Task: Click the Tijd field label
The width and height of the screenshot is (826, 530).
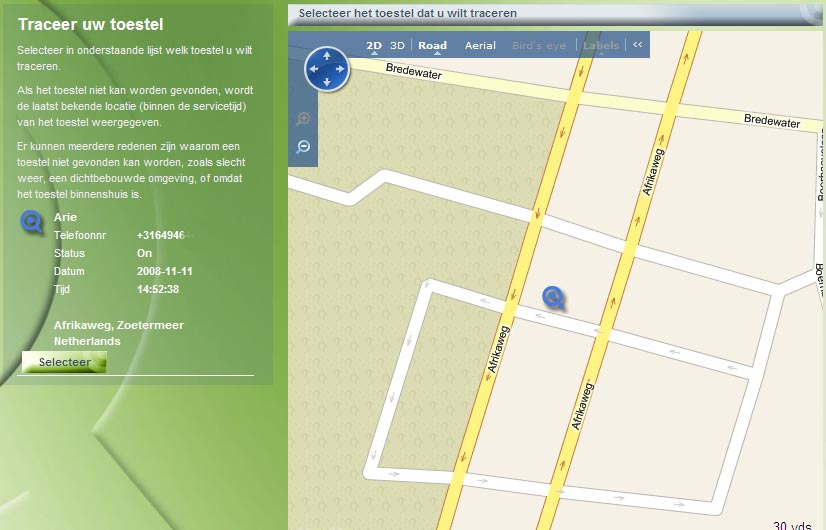Action: click(62, 289)
